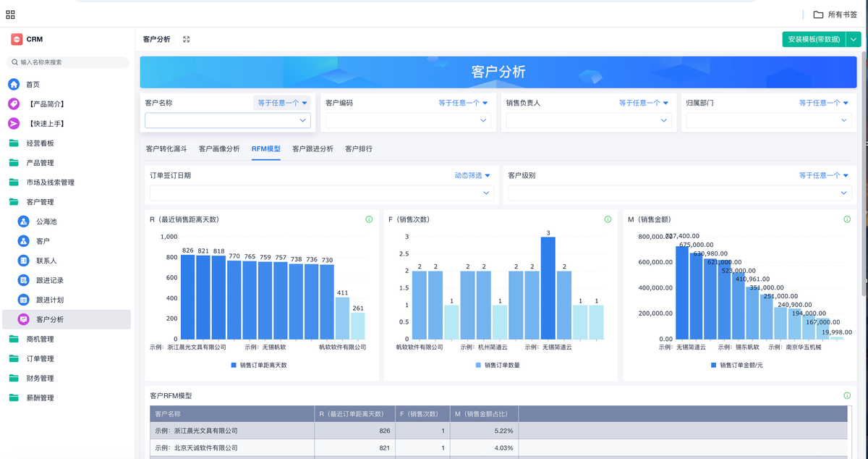Screen dimensions: 868x459
Task: Click 客户名称 table column header
Action: [231, 414]
